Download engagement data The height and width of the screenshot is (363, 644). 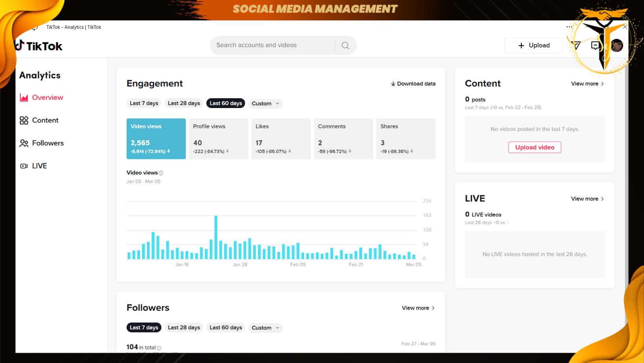point(413,84)
